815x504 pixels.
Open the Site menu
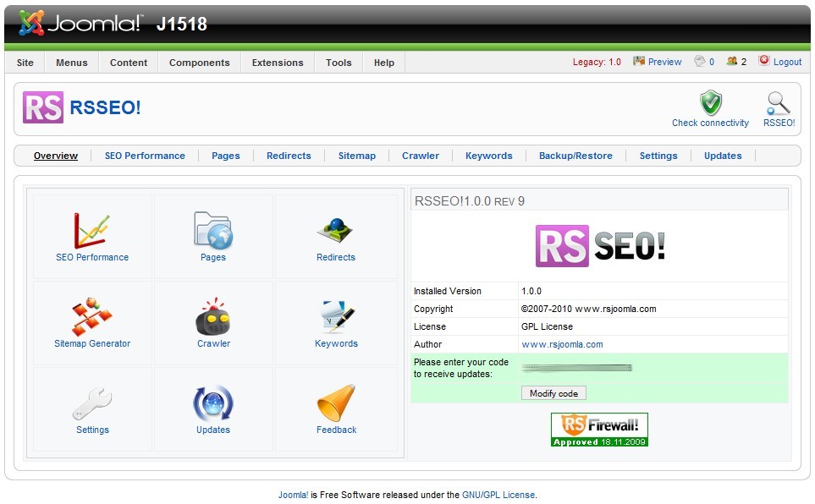click(25, 63)
